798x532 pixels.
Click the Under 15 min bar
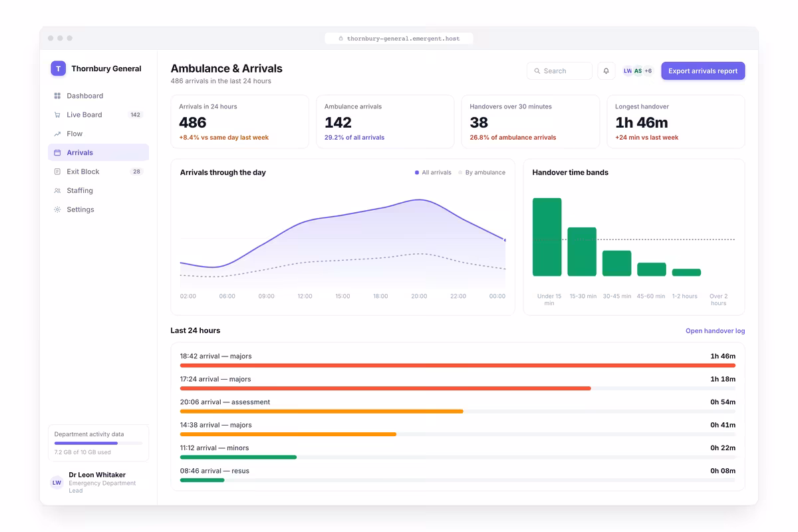[x=547, y=237]
